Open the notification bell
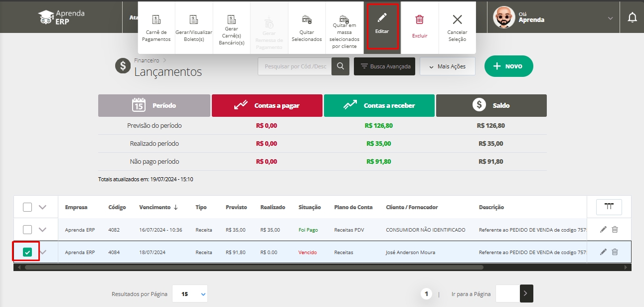The width and height of the screenshot is (644, 307). tap(632, 18)
